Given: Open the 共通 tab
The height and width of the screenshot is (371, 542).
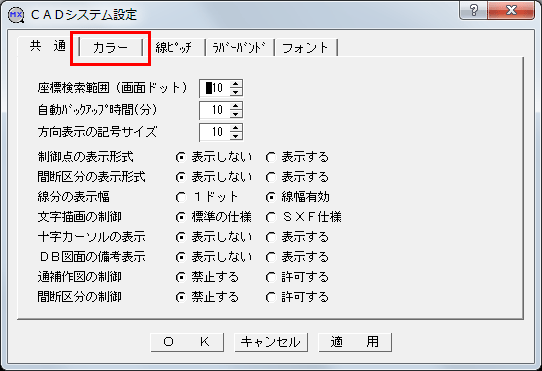Looking at the screenshot, I should click(47, 46).
